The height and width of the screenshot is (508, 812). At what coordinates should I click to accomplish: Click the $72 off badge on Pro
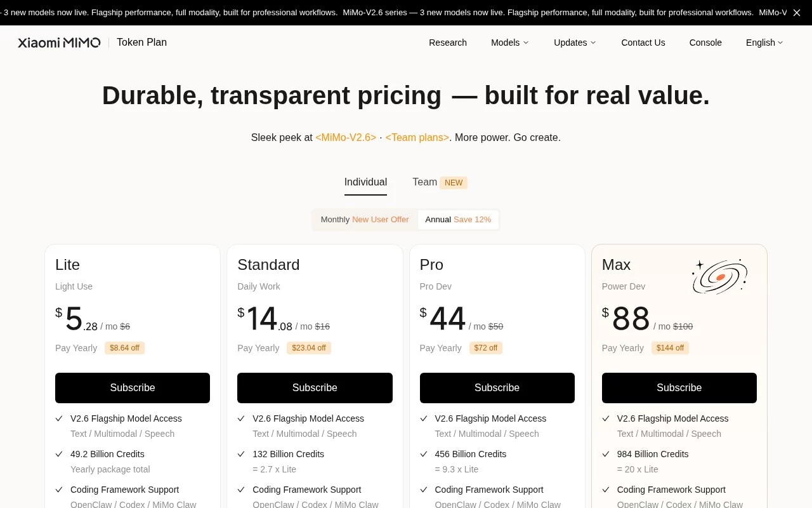(486, 348)
